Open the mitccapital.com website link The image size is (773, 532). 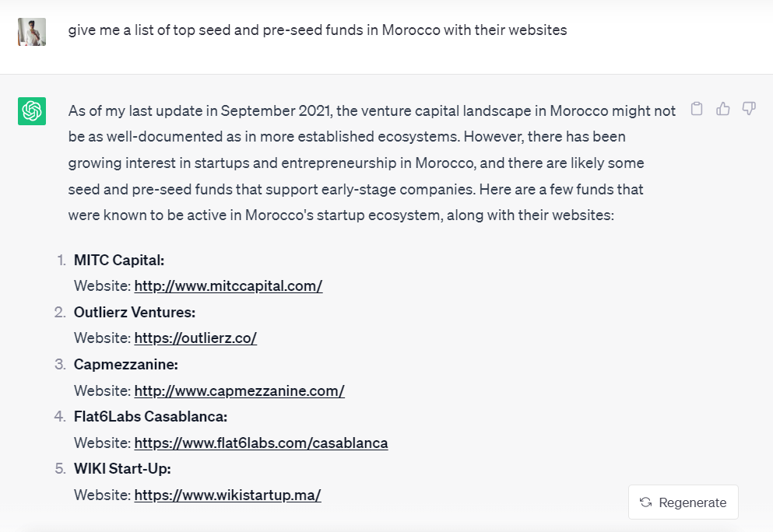click(228, 286)
